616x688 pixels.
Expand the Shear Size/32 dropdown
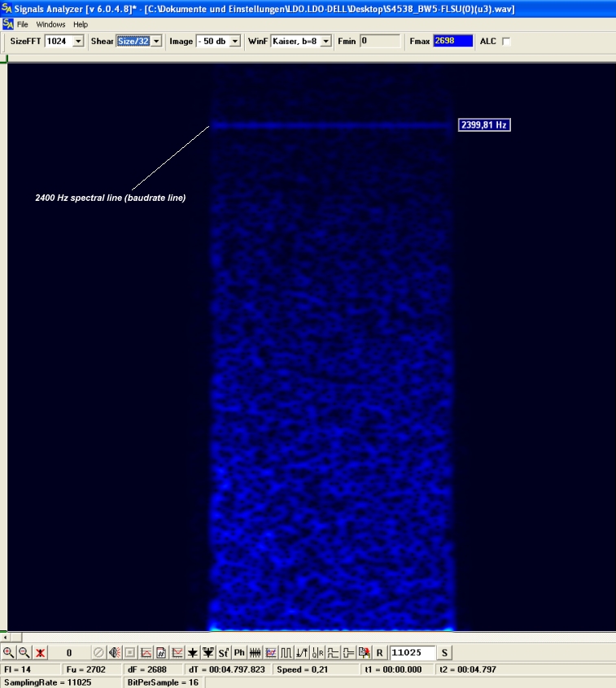[x=156, y=41]
